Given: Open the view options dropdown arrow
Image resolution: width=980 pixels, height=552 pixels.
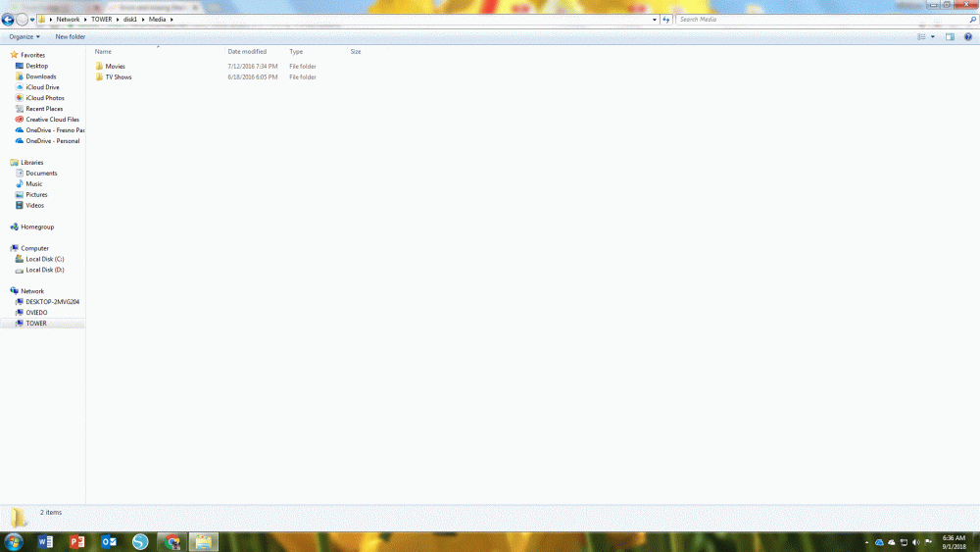Looking at the screenshot, I should pos(933,37).
